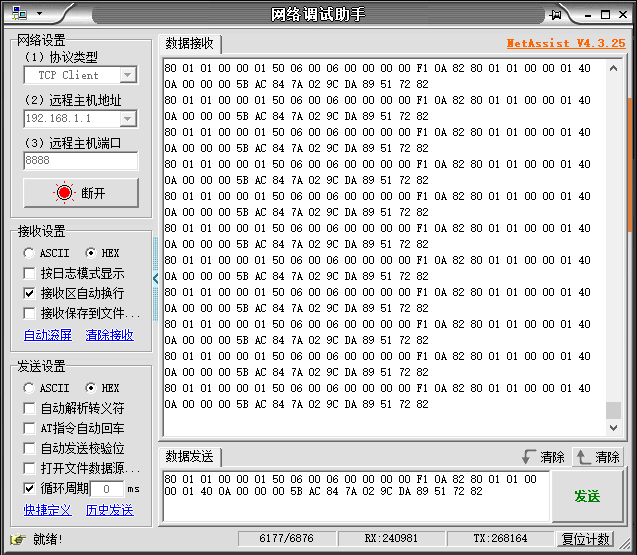Image resolution: width=637 pixels, height=555 pixels.
Task: Click 接收设置 group label
Action: (41, 231)
